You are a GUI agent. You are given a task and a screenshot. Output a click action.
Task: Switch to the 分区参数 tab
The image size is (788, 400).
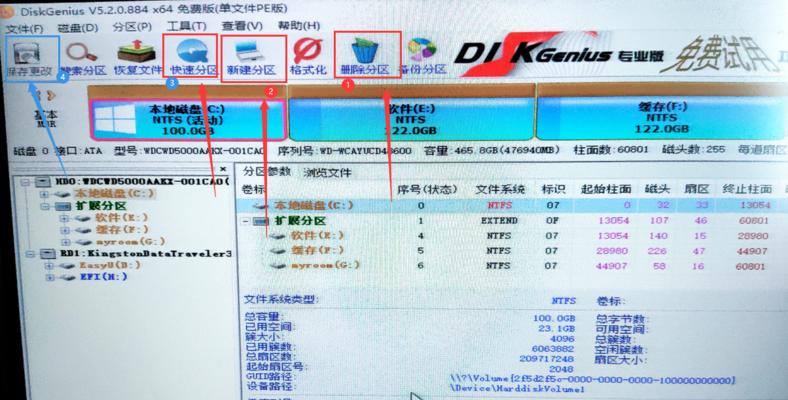pos(267,171)
